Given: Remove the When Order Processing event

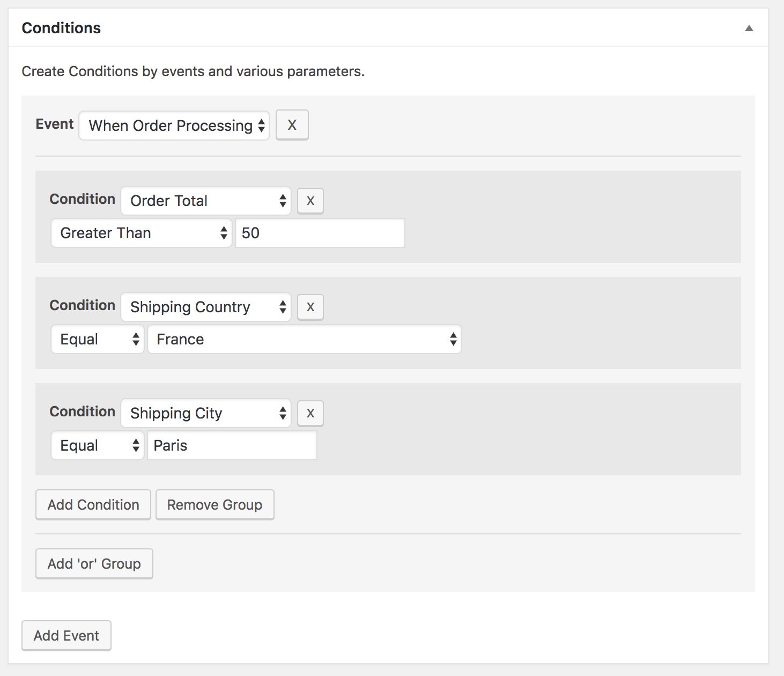Looking at the screenshot, I should coord(292,125).
